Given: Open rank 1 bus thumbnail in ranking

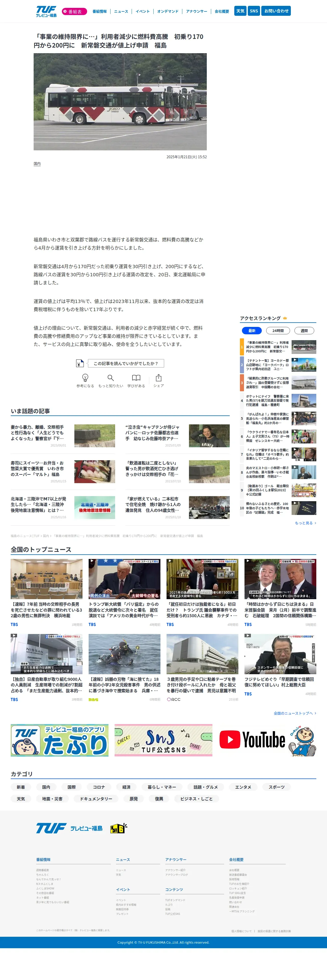Looking at the screenshot, I should tap(304, 347).
